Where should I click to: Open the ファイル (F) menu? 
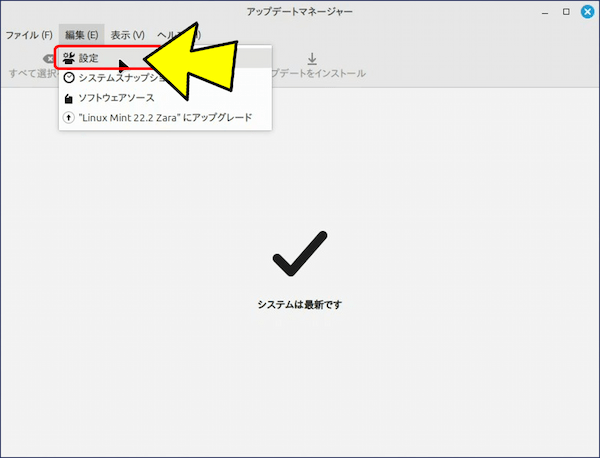click(x=29, y=35)
